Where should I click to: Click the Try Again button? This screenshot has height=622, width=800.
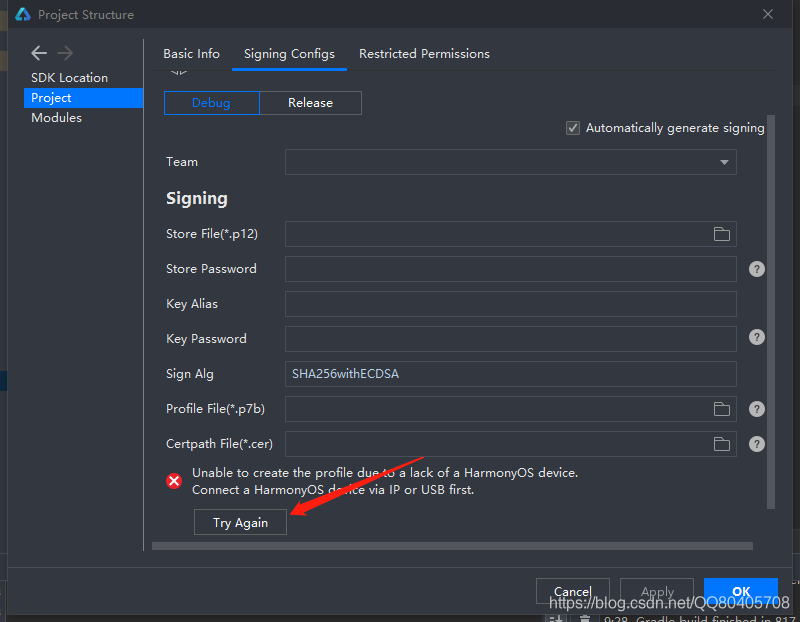(240, 522)
